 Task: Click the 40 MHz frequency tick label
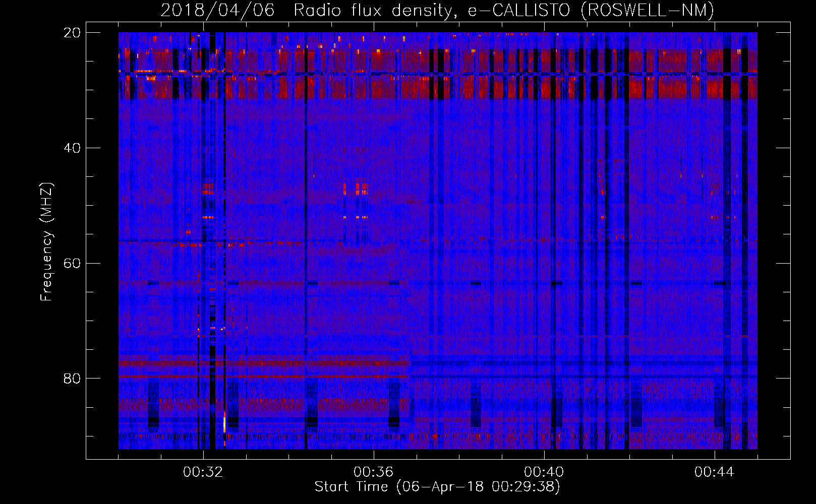pyautogui.click(x=72, y=148)
